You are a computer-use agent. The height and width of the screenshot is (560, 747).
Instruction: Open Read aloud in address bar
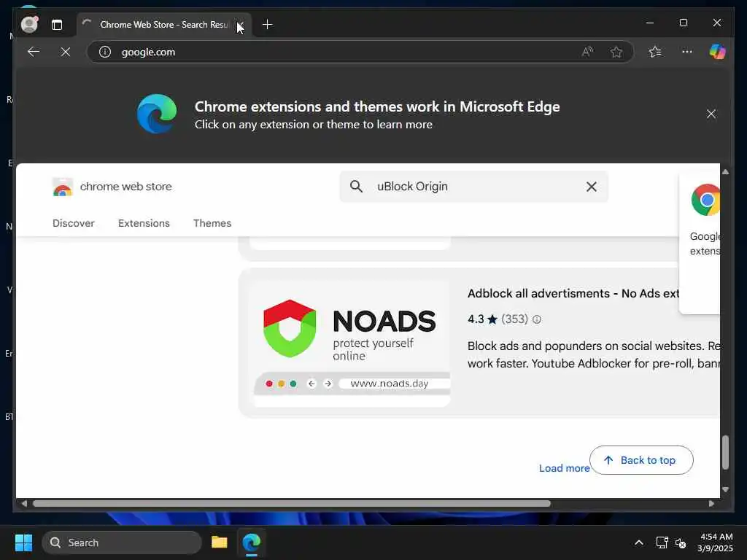tap(587, 52)
